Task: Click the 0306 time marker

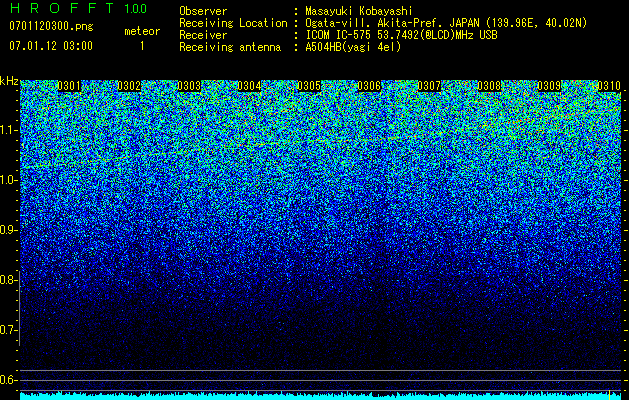Action: (369, 86)
